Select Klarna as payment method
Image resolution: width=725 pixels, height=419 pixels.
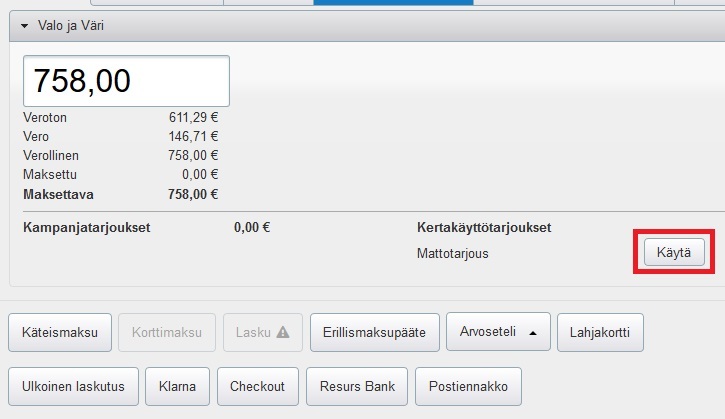[x=178, y=386]
